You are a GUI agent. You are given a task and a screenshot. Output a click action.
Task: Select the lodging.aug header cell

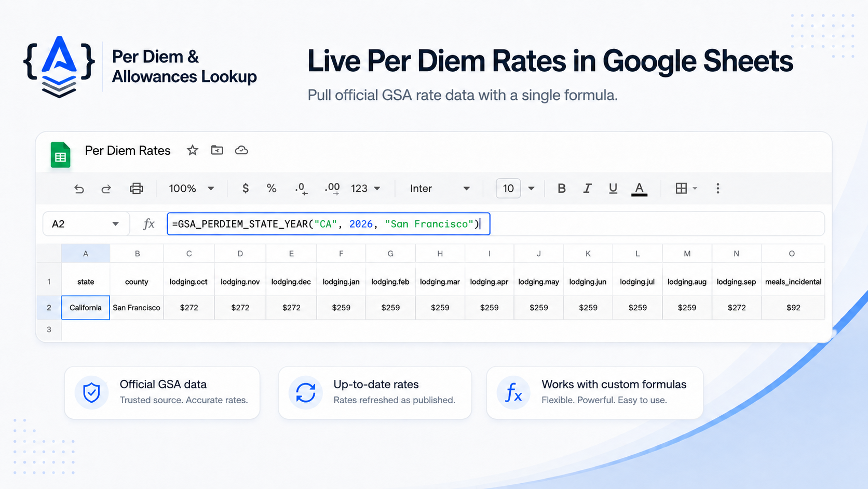[687, 282]
